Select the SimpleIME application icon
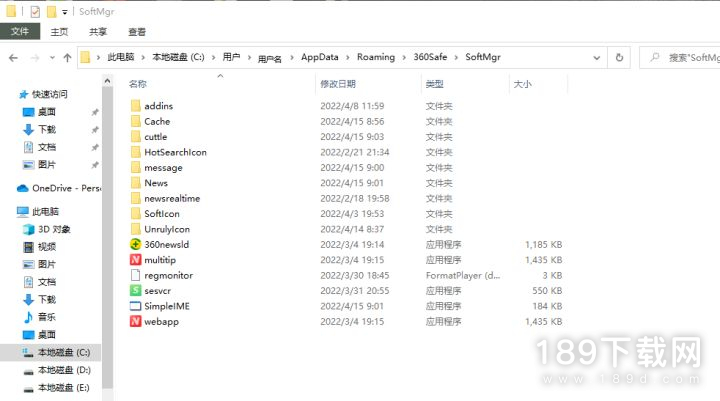The image size is (720, 401). click(x=135, y=306)
